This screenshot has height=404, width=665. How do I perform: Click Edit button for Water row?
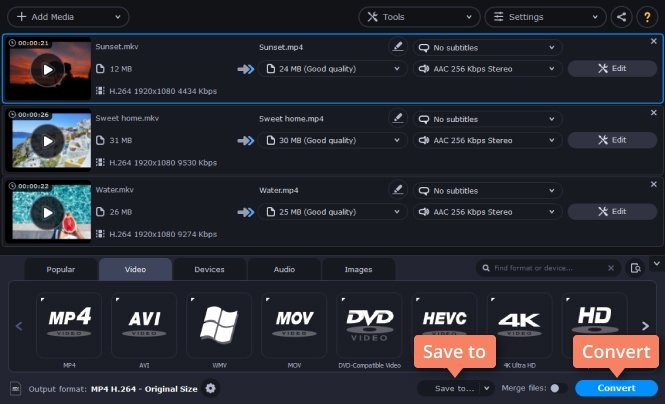(612, 212)
